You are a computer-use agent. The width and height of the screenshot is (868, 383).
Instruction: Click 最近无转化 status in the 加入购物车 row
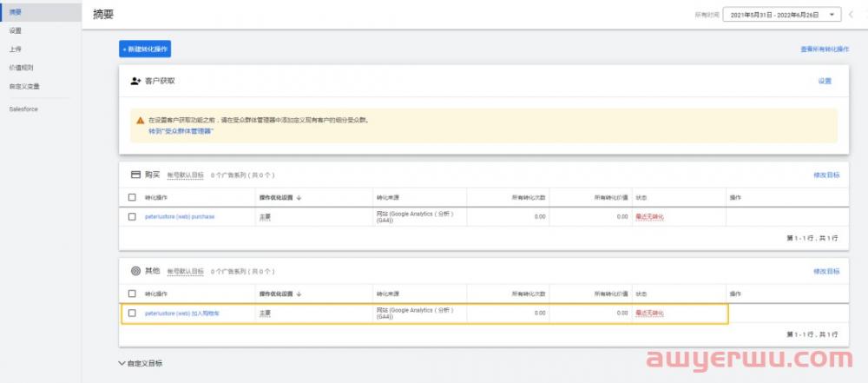click(650, 314)
